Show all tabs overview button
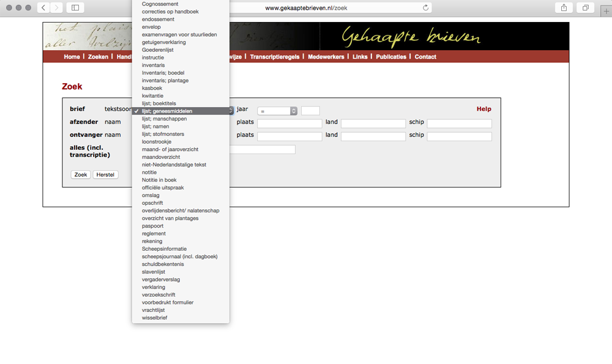The image size is (612, 364). pyautogui.click(x=586, y=7)
